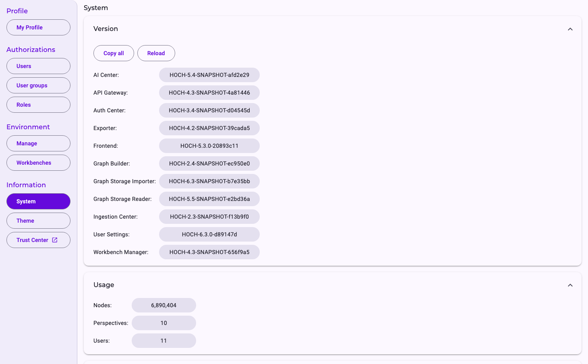
Task: Click the Perspectives label in Usage
Action: (111, 323)
